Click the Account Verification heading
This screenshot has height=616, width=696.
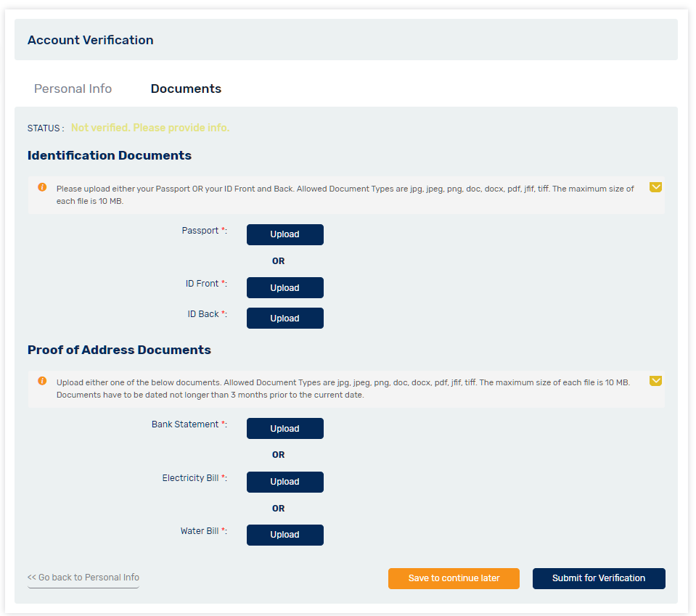91,40
